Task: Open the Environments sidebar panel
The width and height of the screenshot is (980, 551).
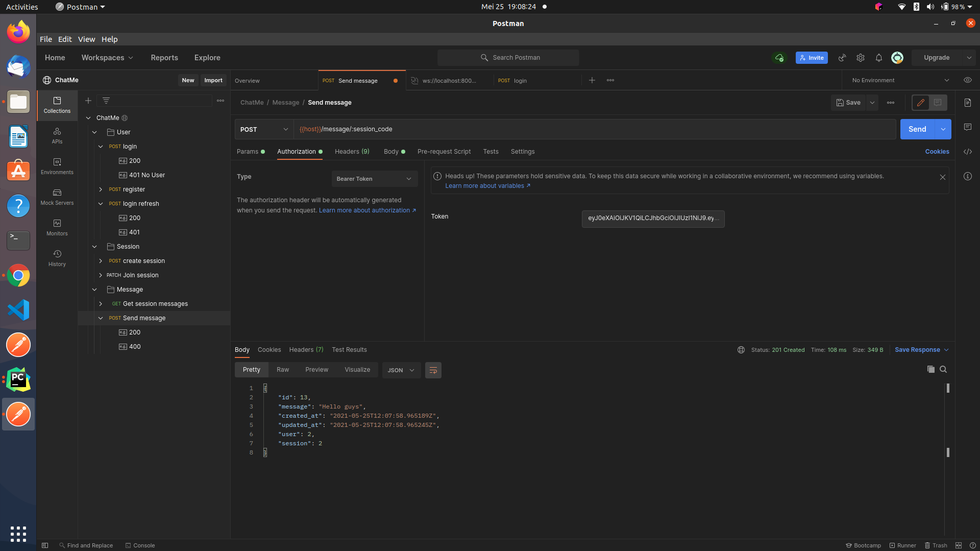Action: [x=57, y=166]
